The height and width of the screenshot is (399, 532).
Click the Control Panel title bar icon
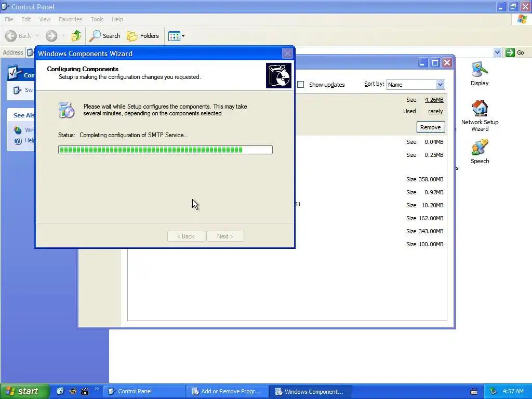(x=5, y=6)
